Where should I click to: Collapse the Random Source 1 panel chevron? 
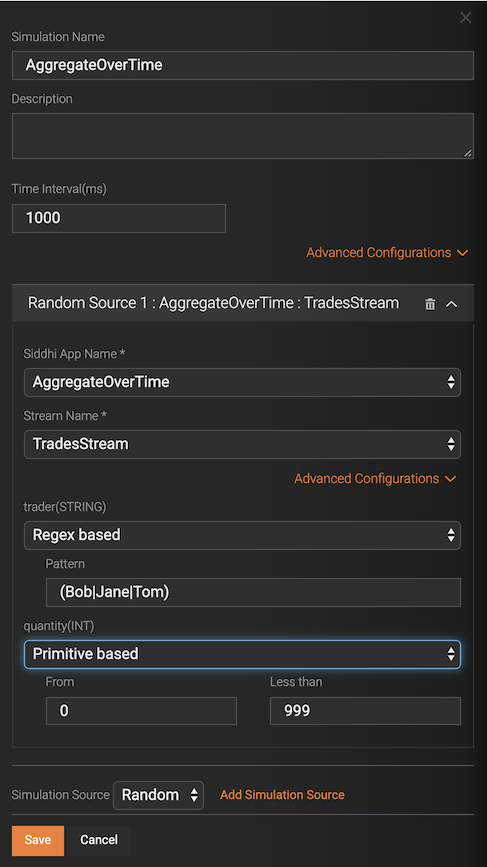coord(452,304)
